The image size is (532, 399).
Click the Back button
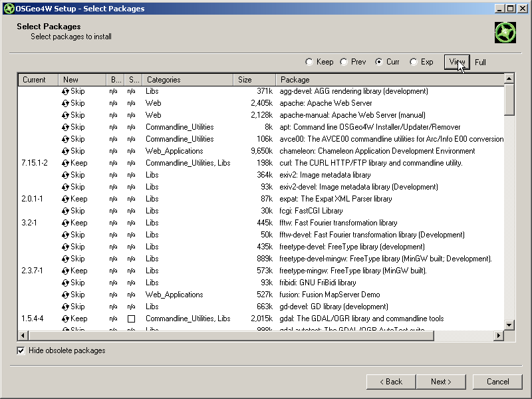(x=391, y=382)
